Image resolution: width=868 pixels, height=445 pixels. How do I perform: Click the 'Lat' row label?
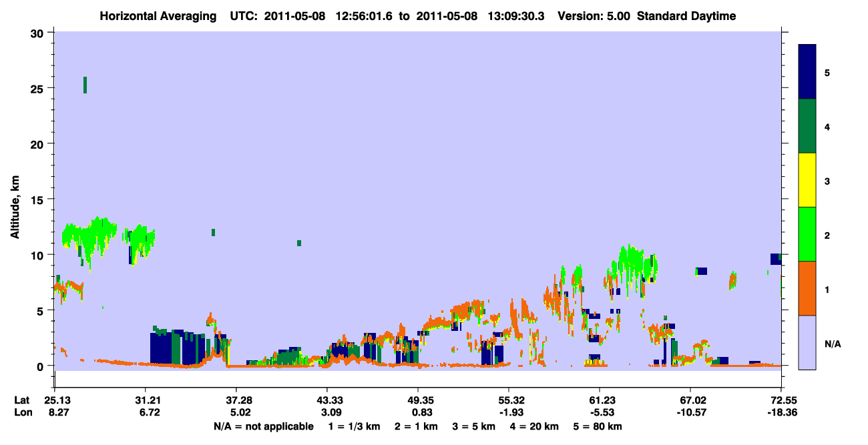pyautogui.click(x=22, y=400)
